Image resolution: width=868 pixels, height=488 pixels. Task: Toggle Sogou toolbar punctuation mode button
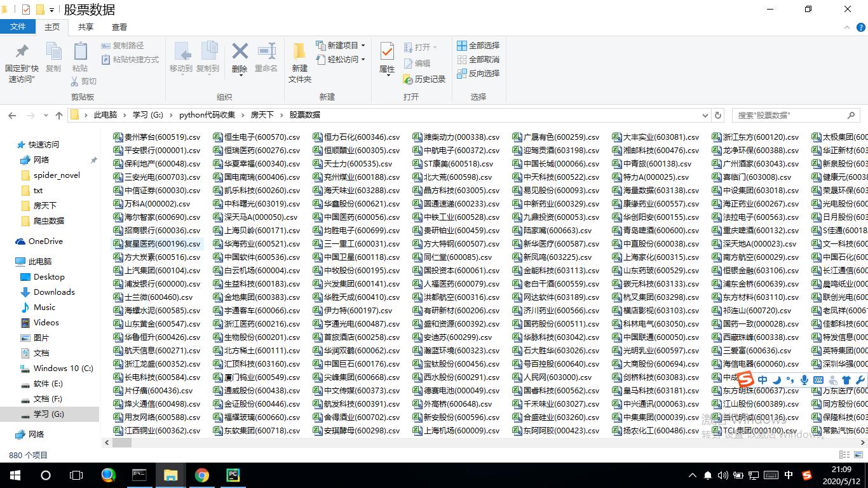pyautogui.click(x=790, y=380)
